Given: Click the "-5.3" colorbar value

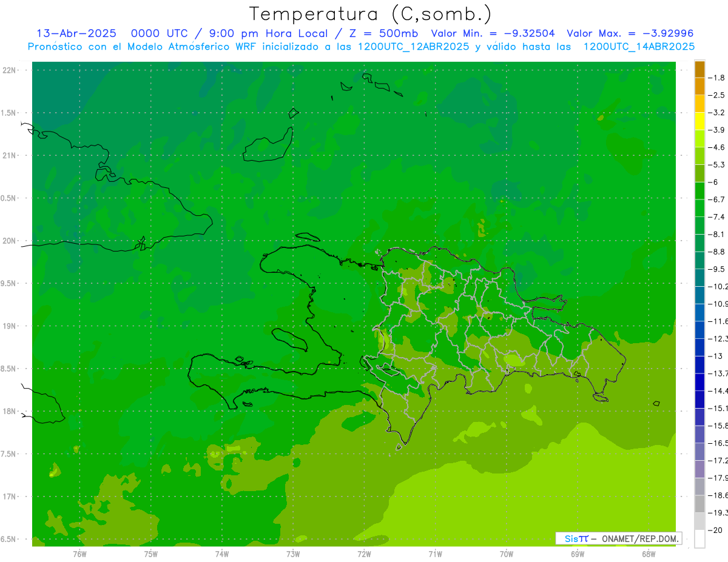Looking at the screenshot, I should [716, 164].
